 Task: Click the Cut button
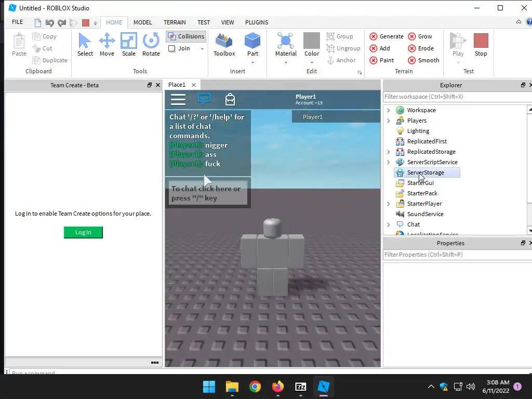point(42,48)
